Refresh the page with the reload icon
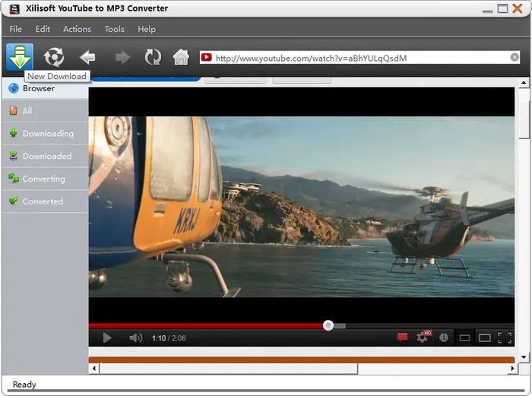 [x=153, y=57]
